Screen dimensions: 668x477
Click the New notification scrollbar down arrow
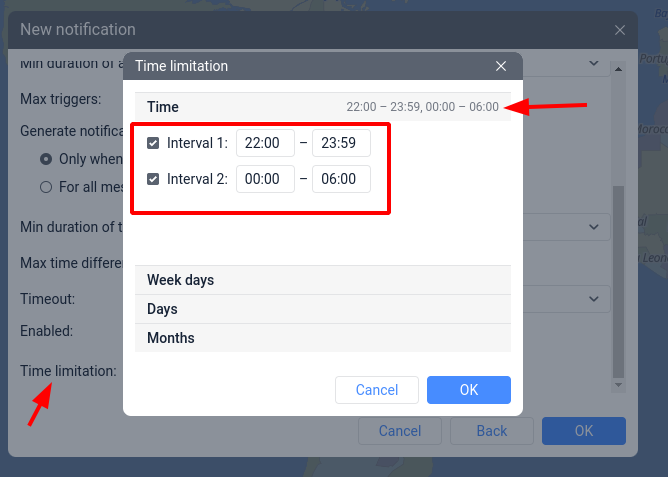point(618,385)
